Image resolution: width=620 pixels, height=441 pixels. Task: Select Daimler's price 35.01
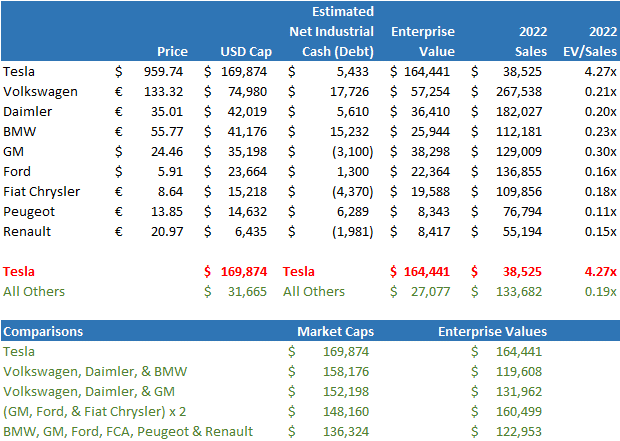(167, 112)
